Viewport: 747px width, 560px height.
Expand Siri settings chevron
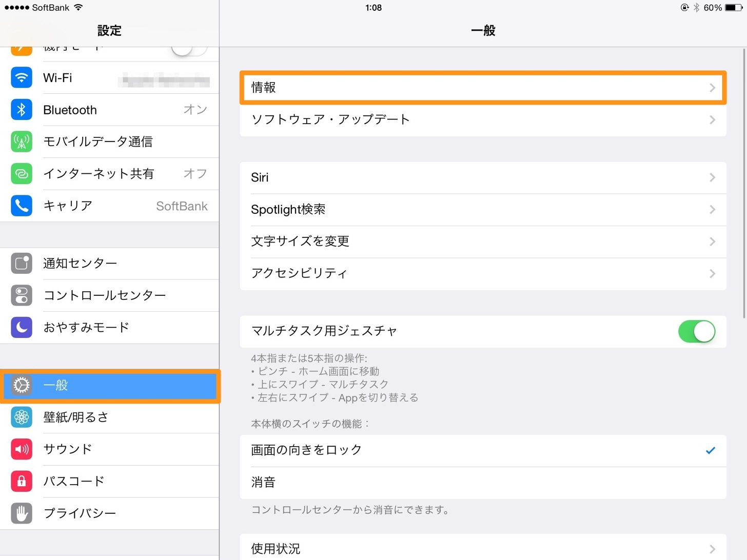pos(712,177)
